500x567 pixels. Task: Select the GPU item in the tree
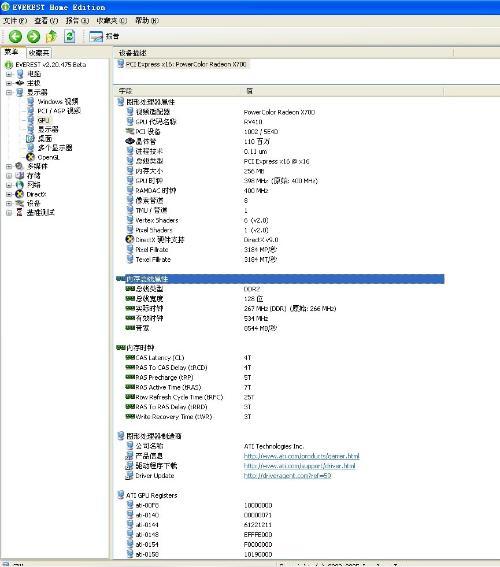coord(43,120)
